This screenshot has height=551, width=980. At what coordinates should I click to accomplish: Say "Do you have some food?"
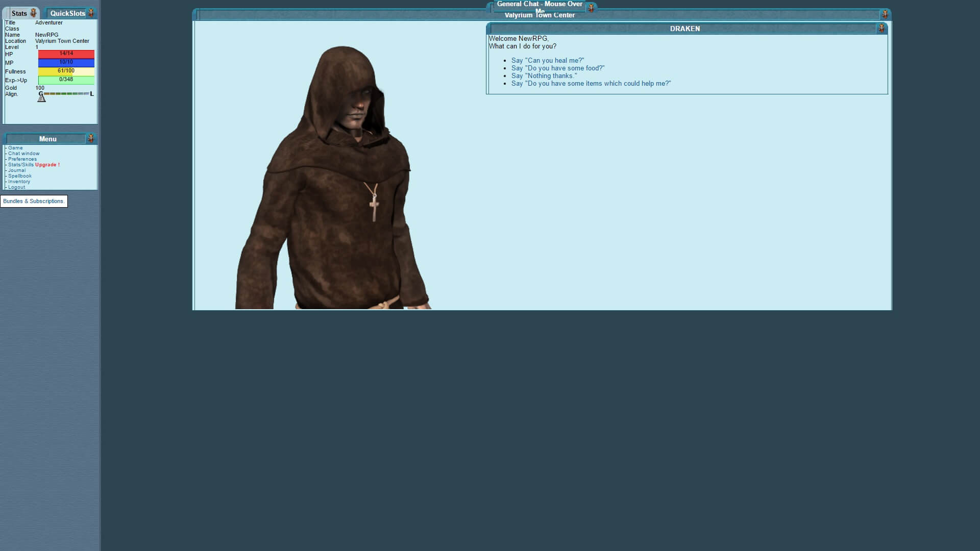(x=558, y=68)
